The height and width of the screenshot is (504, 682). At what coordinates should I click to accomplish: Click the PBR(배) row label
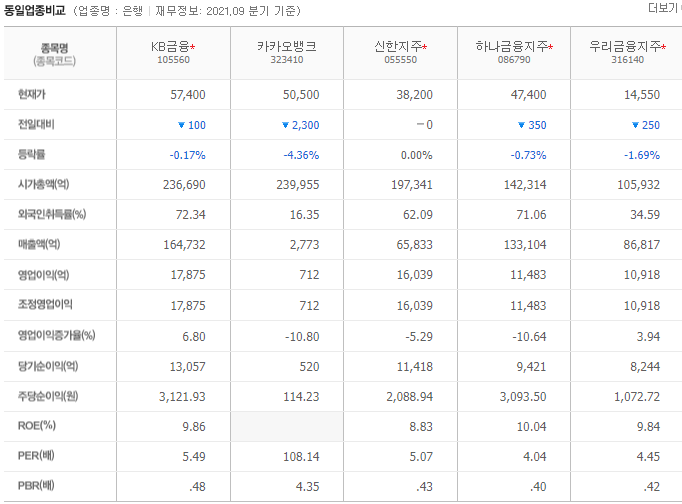[36, 486]
